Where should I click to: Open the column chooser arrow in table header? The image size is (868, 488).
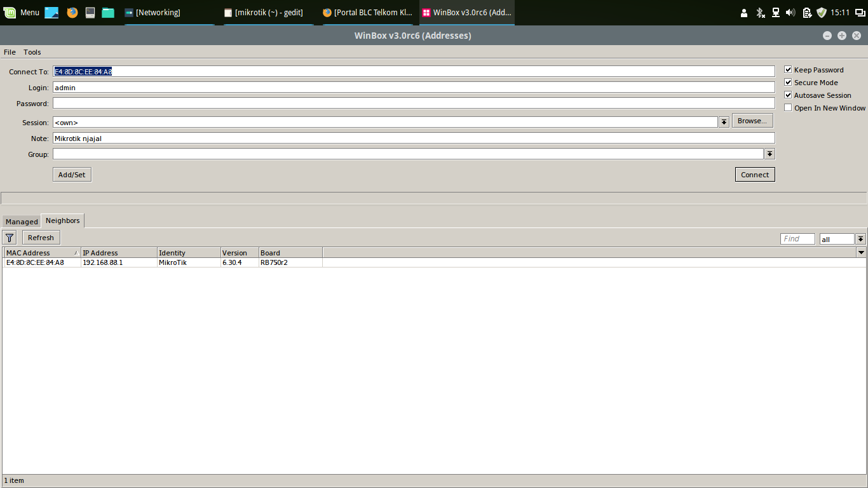coord(861,253)
